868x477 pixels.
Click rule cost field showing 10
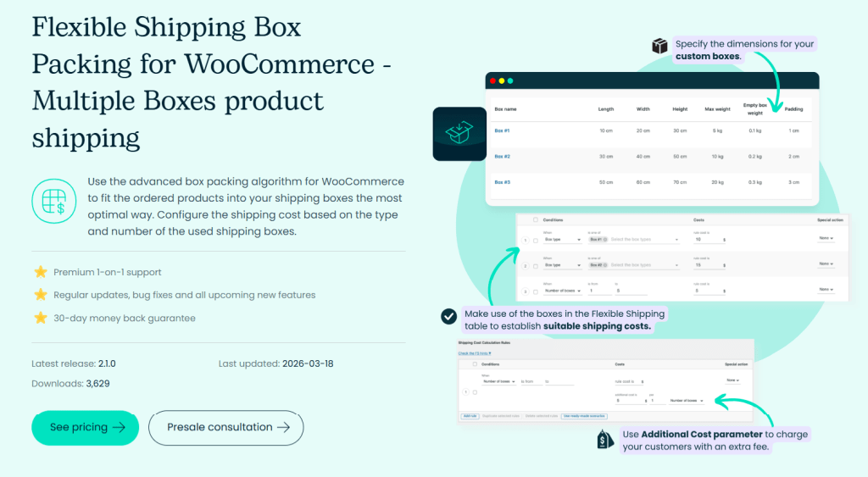709,239
